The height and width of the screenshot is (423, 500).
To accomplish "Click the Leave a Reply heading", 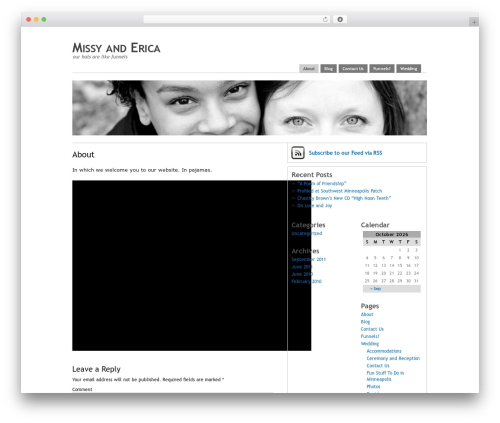I will [96, 369].
